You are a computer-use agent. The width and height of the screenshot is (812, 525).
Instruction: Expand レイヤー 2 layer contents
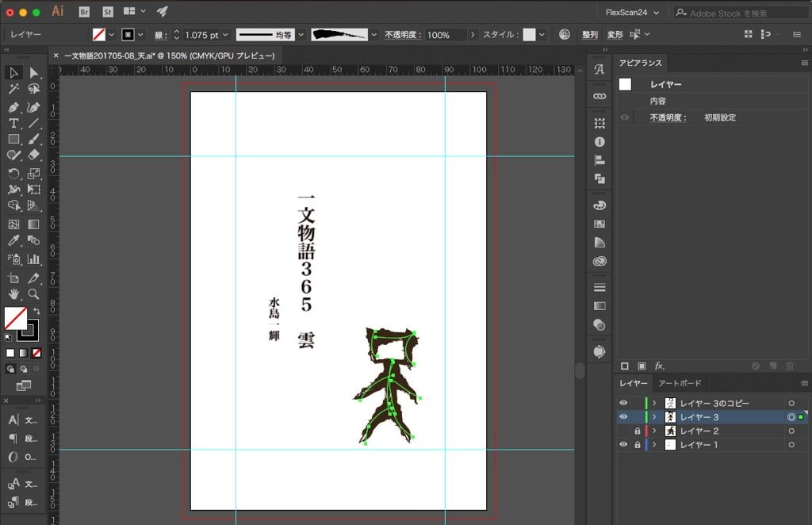[x=654, y=431]
